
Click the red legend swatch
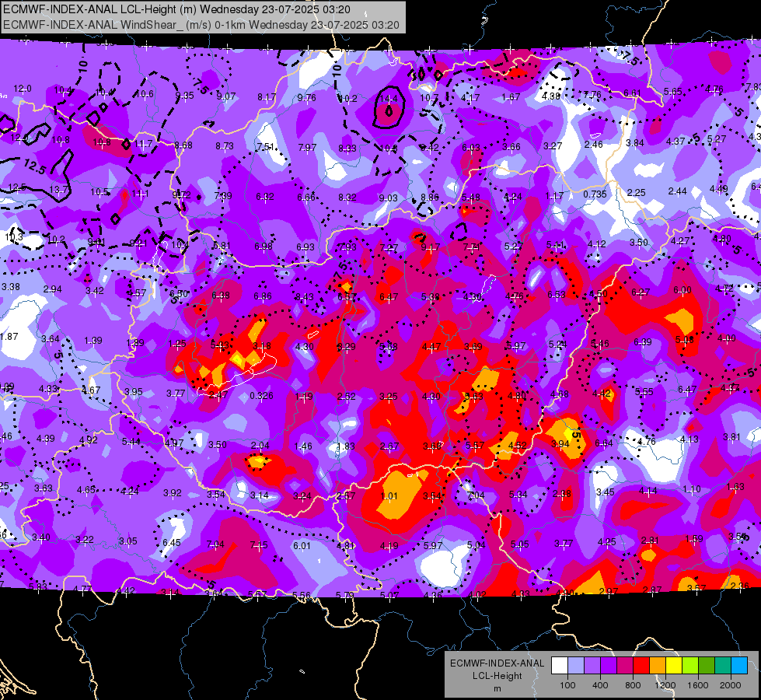point(641,666)
